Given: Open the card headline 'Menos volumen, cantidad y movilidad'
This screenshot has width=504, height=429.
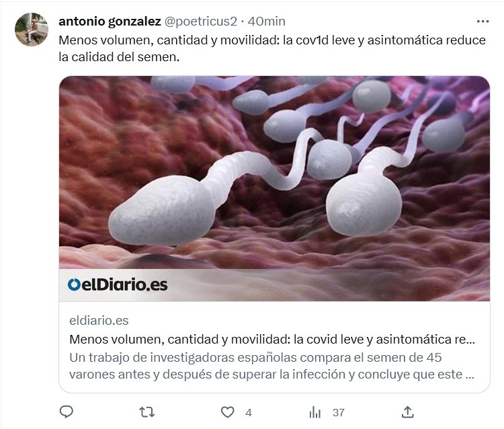Looking at the screenshot, I should point(272,340).
